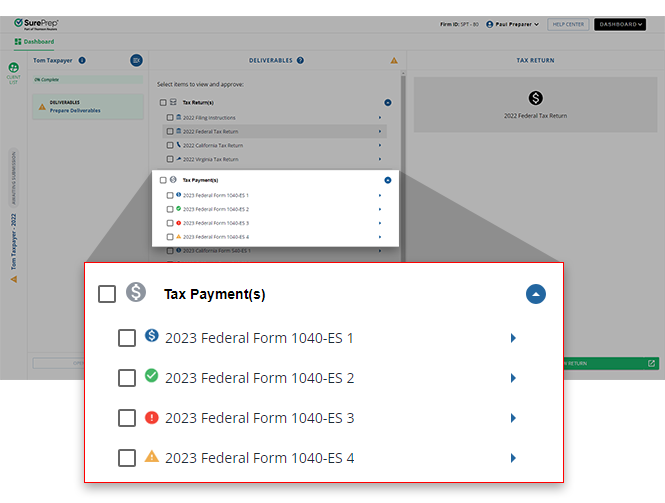
Task: In the enlarged callout, click the grey Tax Payment(s) dollar icon
Action: coord(136,292)
